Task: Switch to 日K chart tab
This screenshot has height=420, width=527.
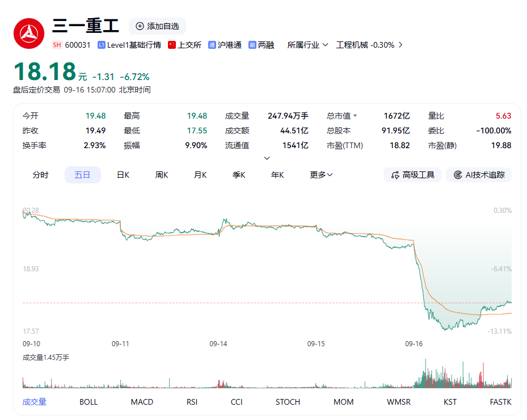Action: [x=123, y=175]
